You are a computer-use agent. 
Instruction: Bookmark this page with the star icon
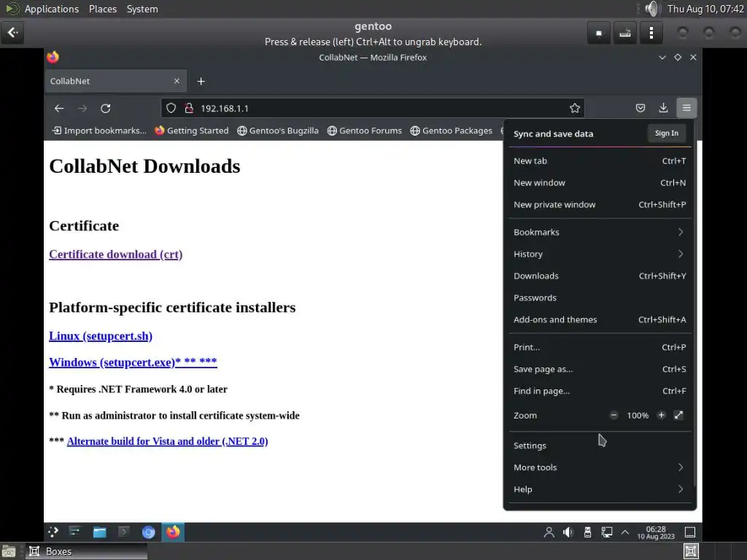[575, 108]
